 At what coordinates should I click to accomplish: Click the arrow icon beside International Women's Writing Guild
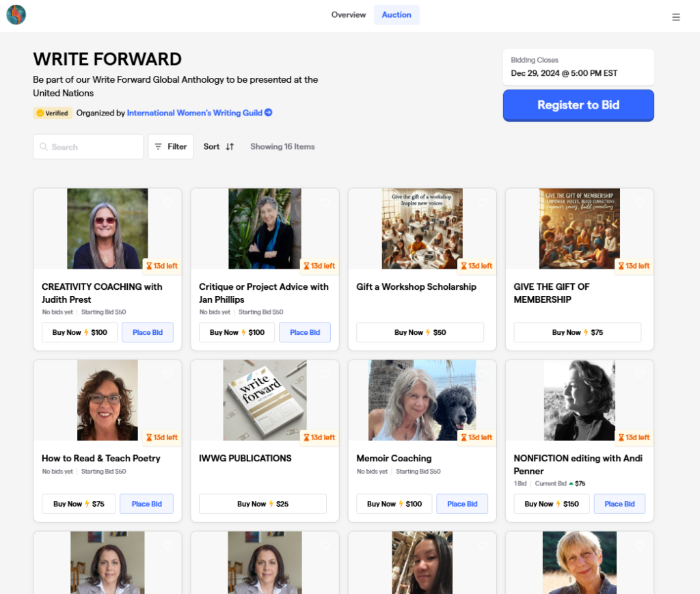click(269, 113)
